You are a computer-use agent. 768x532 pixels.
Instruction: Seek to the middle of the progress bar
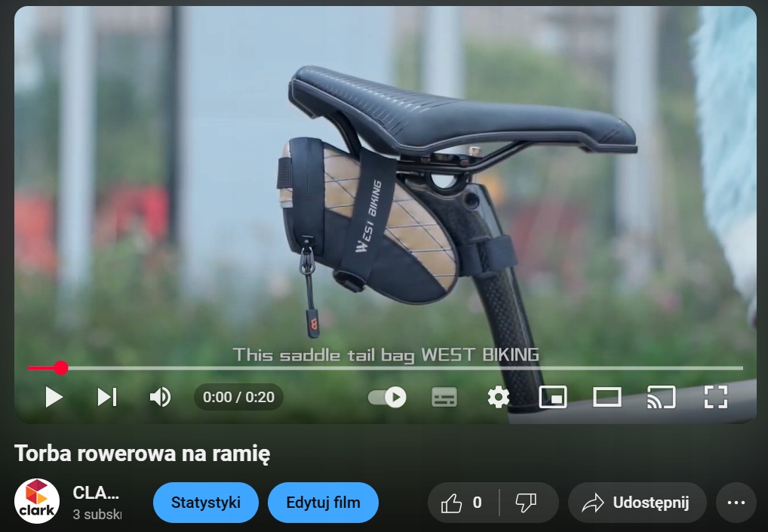tap(385, 367)
